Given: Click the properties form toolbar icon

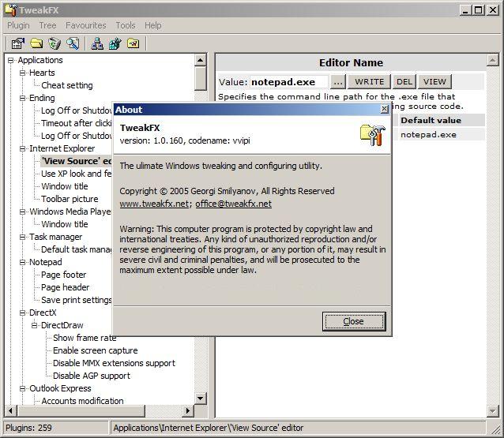Looking at the screenshot, I should pos(17,43).
